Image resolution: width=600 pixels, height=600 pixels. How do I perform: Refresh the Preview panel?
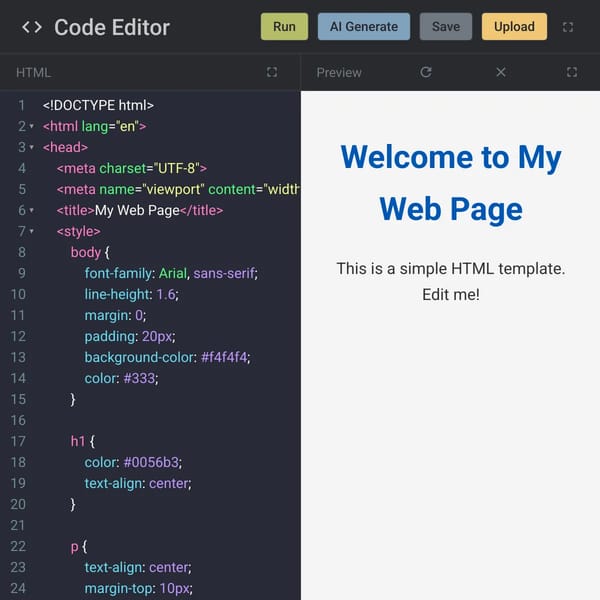(x=426, y=72)
